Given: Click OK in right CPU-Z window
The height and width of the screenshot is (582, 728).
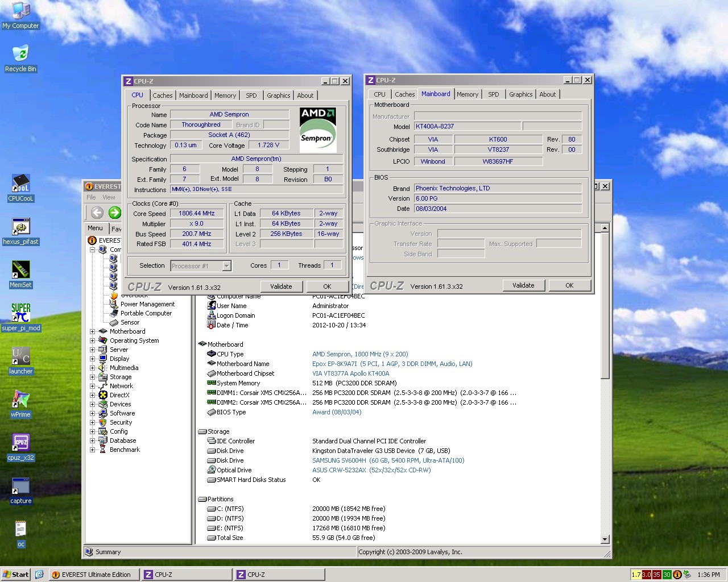Looking at the screenshot, I should pos(569,285).
